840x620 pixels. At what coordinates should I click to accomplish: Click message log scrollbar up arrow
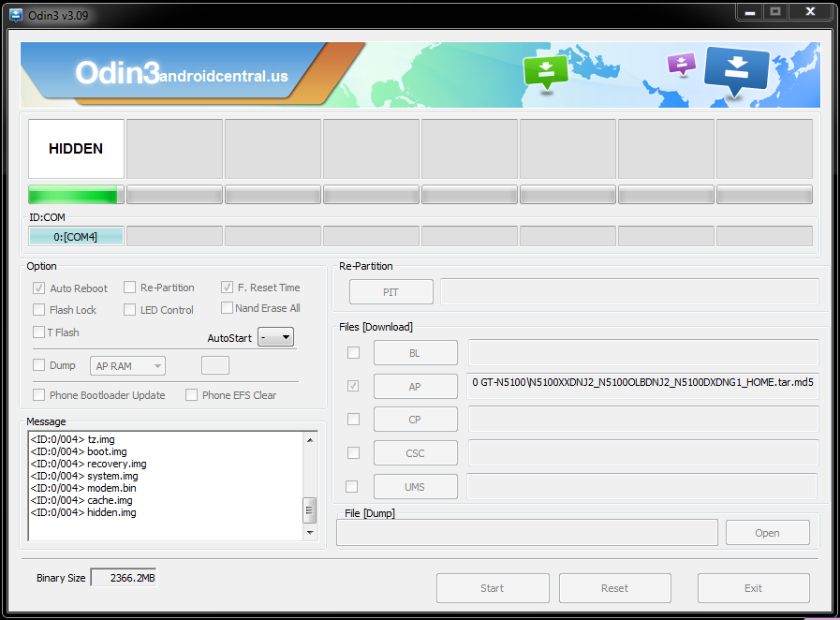310,439
